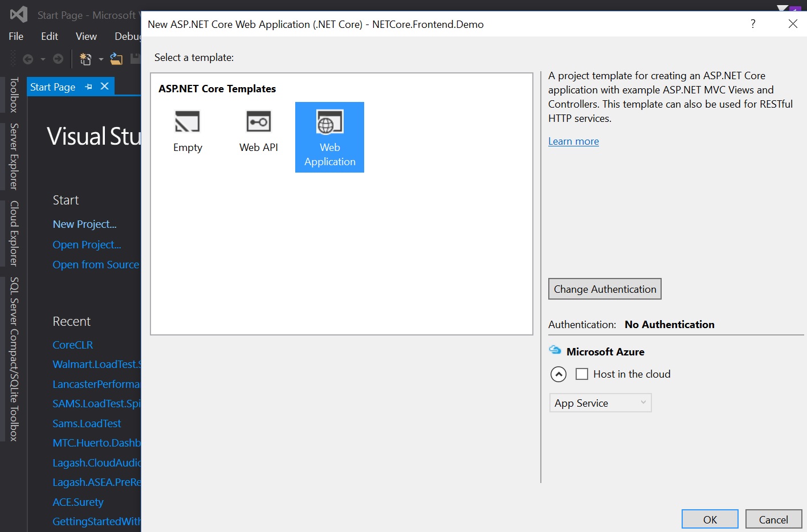Open recent project LancasterPerformance
Screen dimensions: 807x532
tap(96, 384)
